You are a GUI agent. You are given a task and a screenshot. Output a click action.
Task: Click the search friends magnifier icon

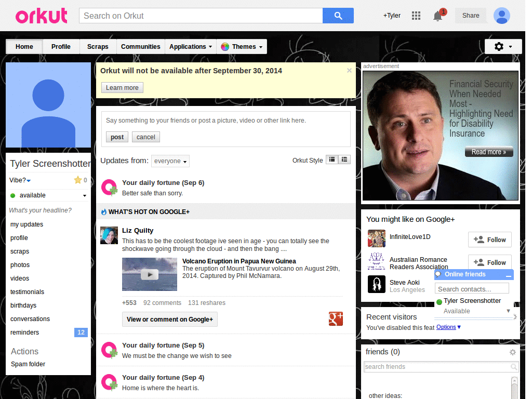click(x=514, y=367)
